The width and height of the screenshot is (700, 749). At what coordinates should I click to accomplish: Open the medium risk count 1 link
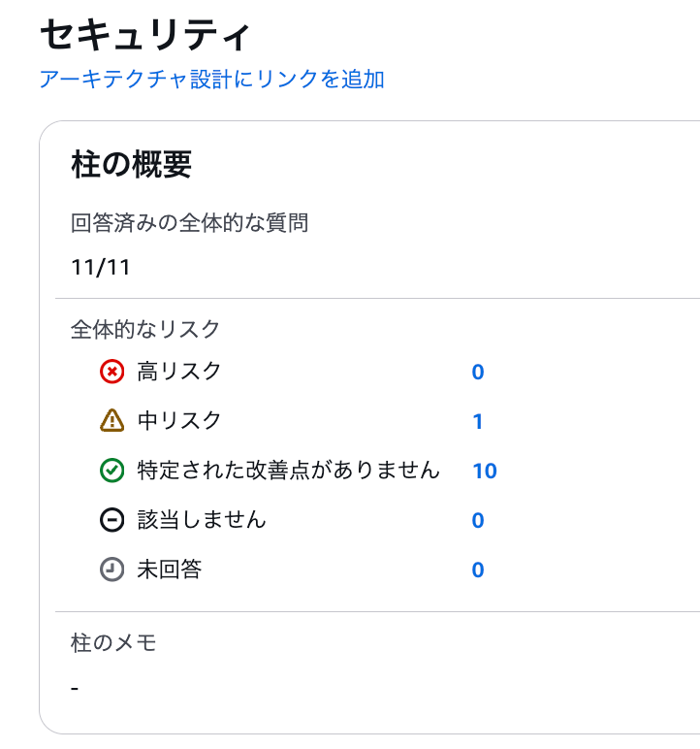[478, 422]
